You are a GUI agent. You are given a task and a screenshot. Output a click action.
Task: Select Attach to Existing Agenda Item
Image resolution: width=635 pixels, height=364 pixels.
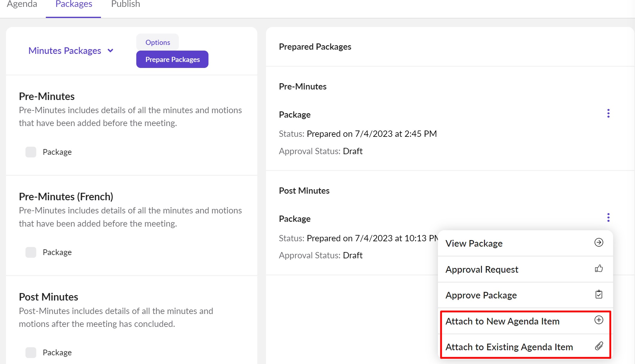[x=509, y=347]
